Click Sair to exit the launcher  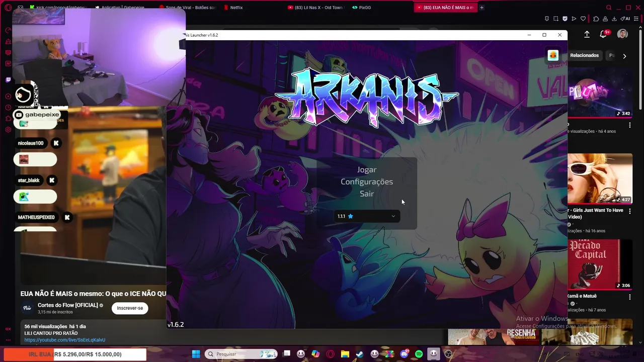367,194
